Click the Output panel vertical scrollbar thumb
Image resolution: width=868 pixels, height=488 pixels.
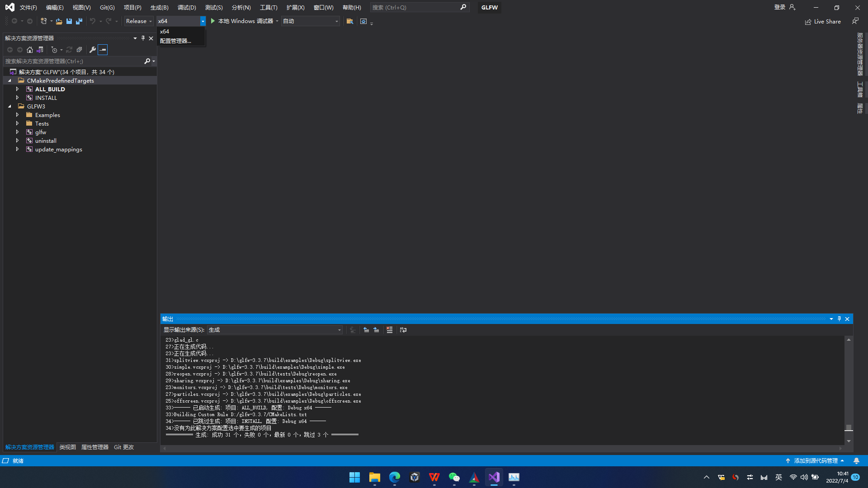click(x=849, y=427)
